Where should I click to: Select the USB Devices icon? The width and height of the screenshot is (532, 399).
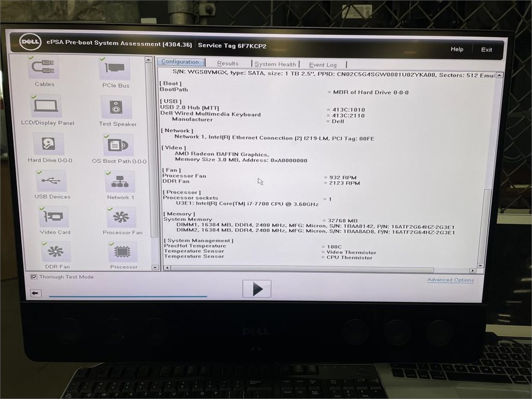click(x=51, y=180)
